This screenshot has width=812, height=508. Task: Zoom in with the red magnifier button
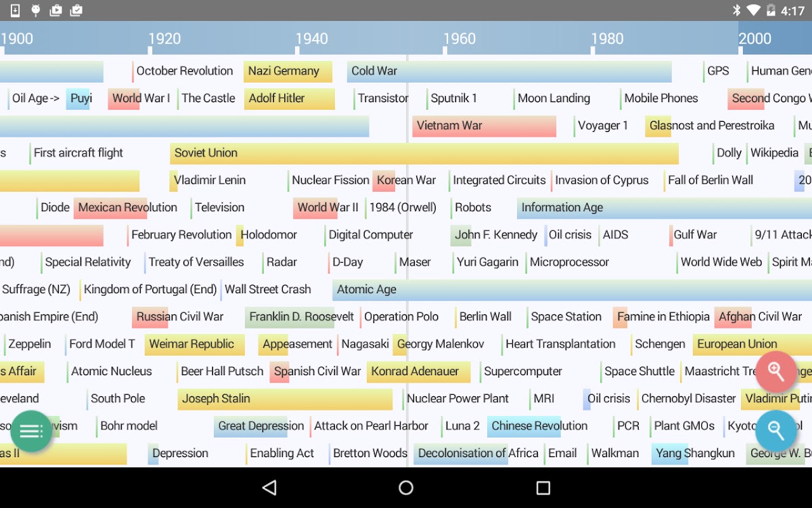point(775,371)
